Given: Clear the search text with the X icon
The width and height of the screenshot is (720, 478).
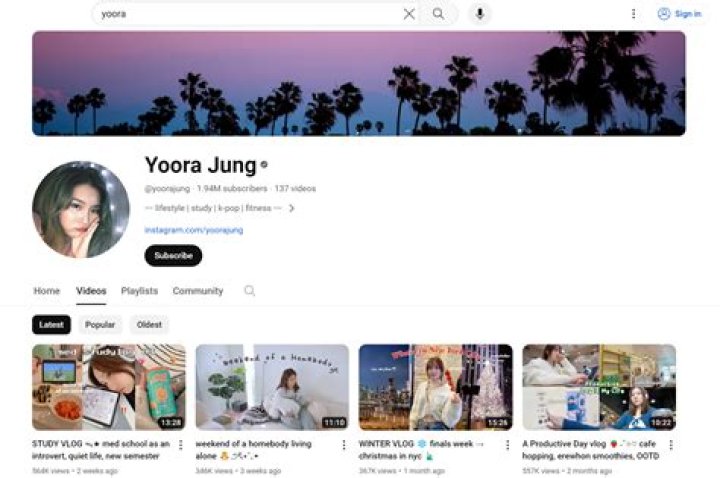Looking at the screenshot, I should coord(409,14).
